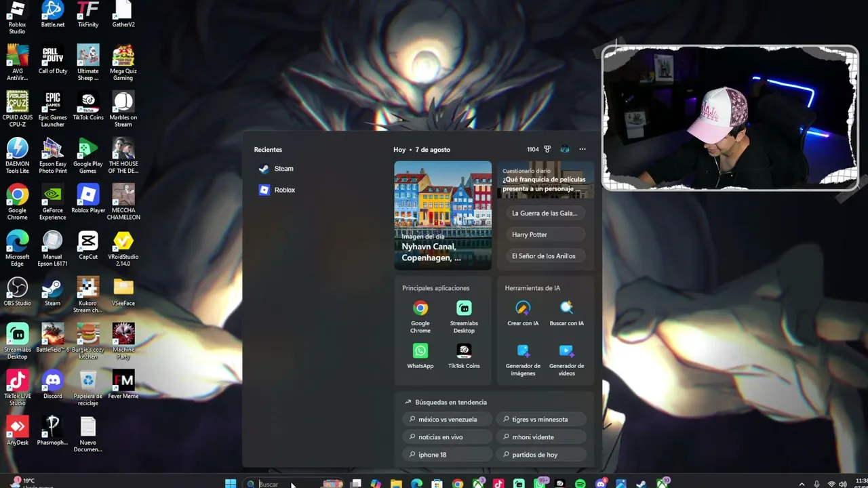
Task: Select the Epic Games Launcher desktop shortcut
Action: click(x=53, y=110)
